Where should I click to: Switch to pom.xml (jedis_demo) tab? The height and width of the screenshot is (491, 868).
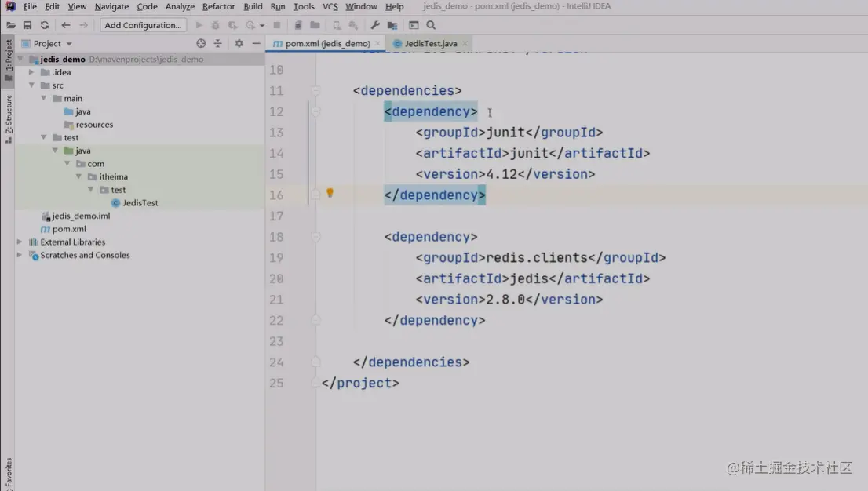tap(327, 44)
